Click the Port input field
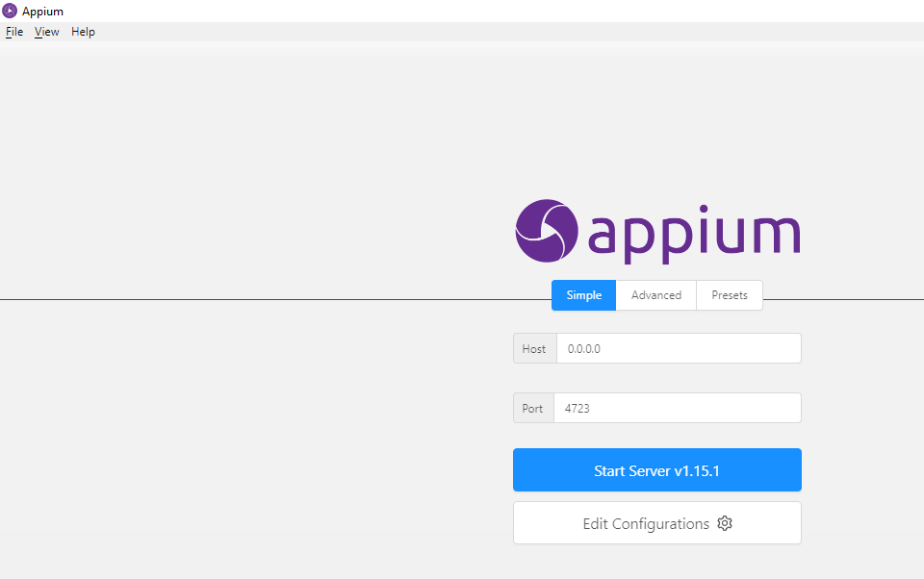 [677, 408]
